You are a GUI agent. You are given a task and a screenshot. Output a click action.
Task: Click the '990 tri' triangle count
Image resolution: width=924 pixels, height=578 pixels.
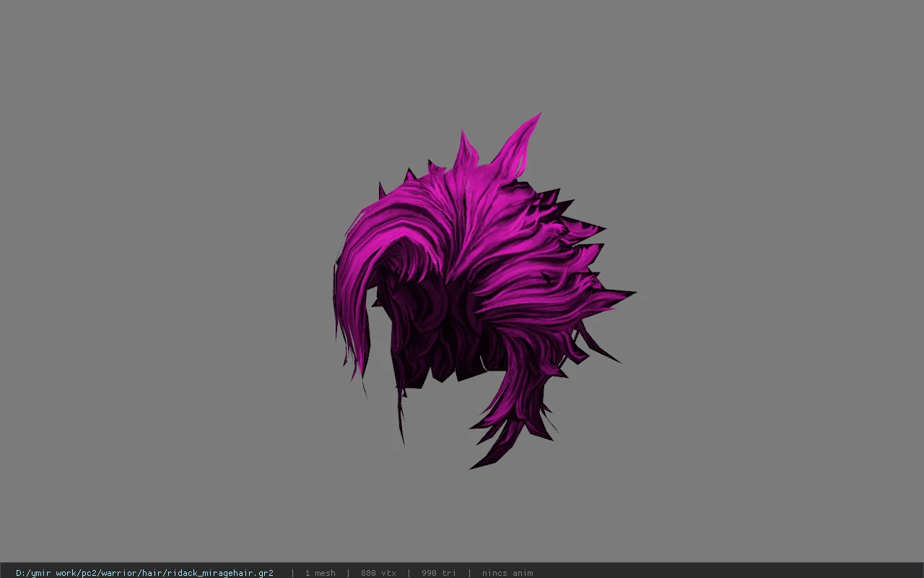click(x=439, y=573)
